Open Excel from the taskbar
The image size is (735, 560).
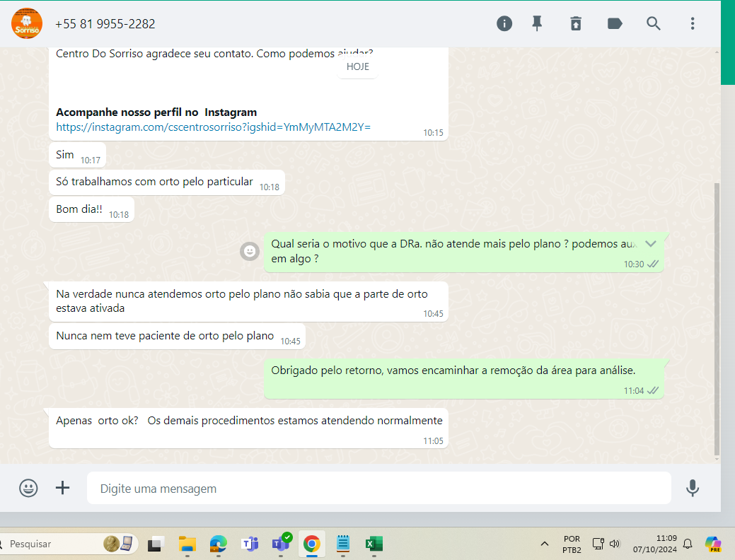(x=374, y=544)
